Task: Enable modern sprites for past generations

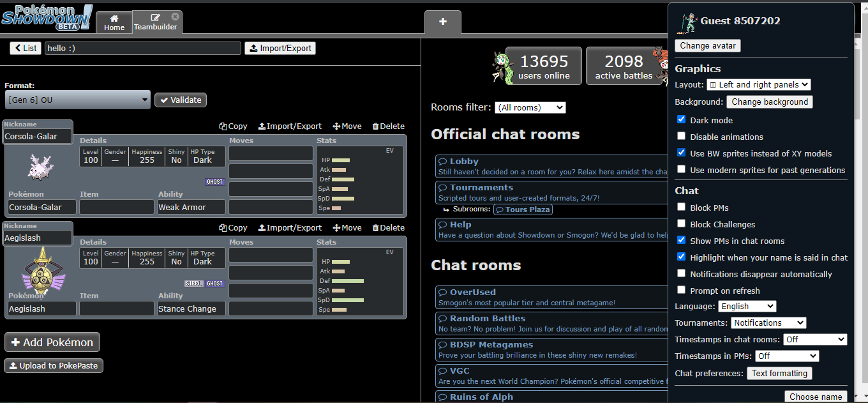Action: coord(681,169)
